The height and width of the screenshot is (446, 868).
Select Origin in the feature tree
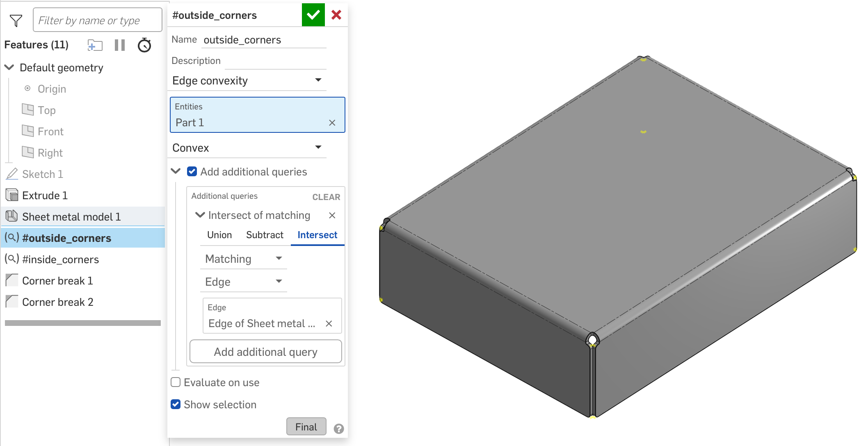52,89
